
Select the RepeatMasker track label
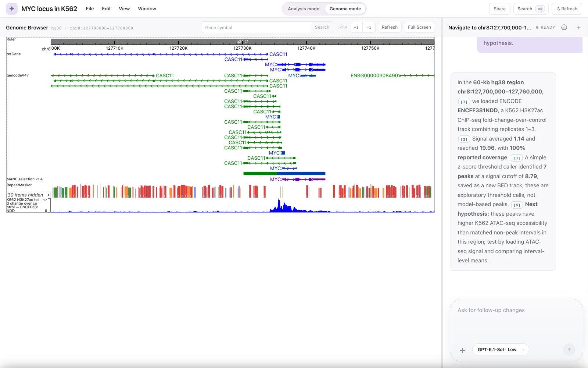[x=19, y=185]
